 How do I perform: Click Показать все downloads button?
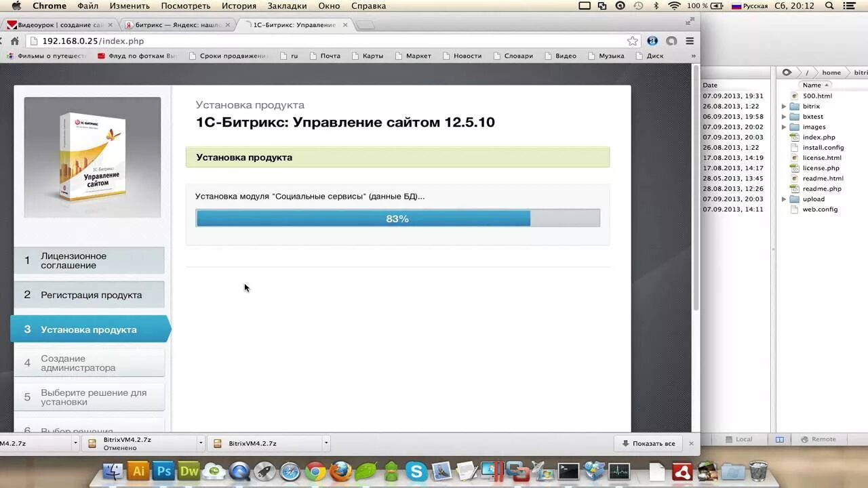647,443
